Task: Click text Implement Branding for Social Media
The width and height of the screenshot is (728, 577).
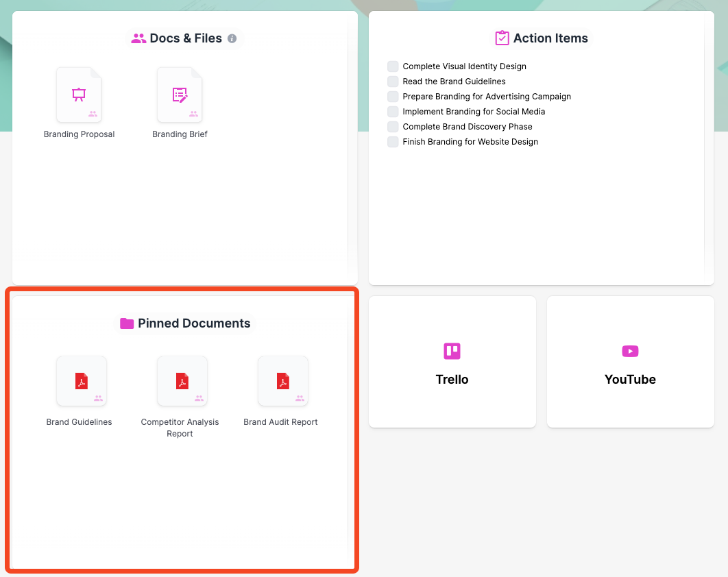Action: (474, 112)
